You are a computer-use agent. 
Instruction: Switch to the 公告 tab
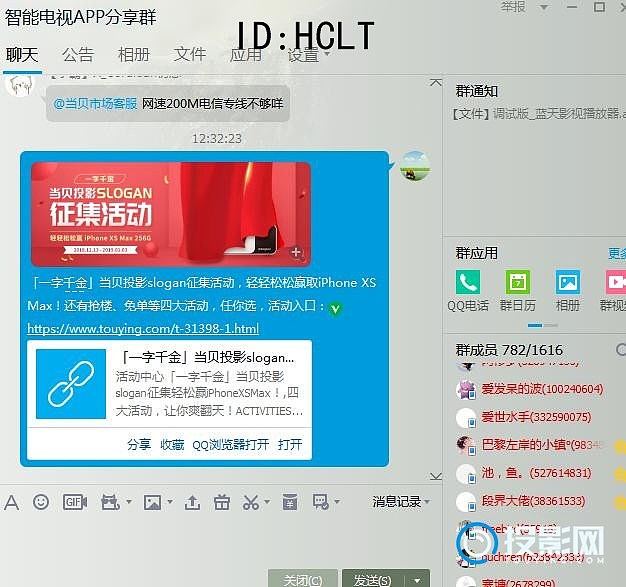(78, 55)
